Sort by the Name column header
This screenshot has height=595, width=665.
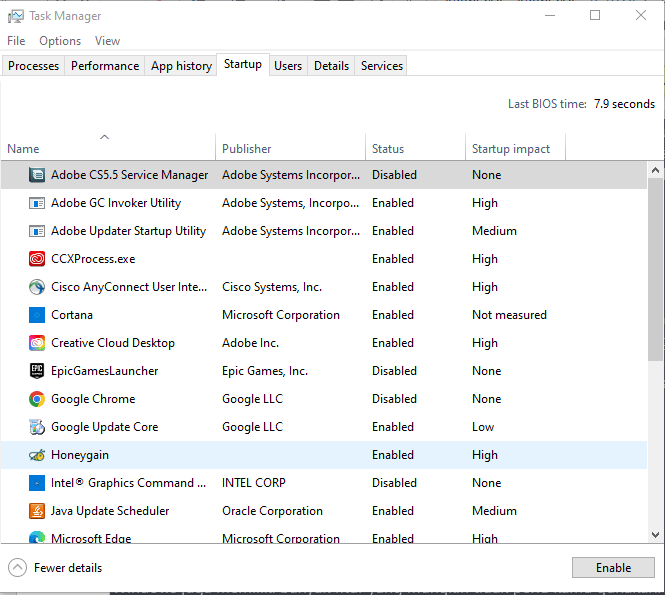click(x=108, y=147)
